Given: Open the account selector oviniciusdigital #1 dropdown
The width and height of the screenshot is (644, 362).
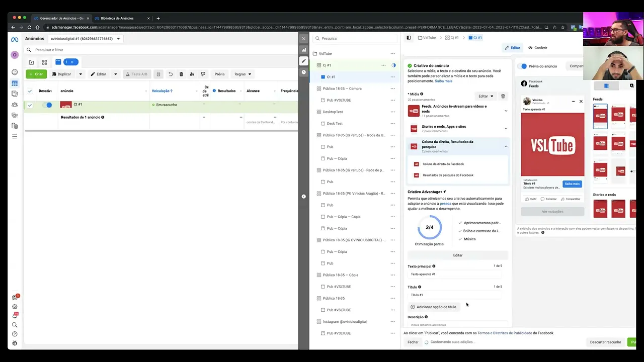Looking at the screenshot, I should (85, 39).
